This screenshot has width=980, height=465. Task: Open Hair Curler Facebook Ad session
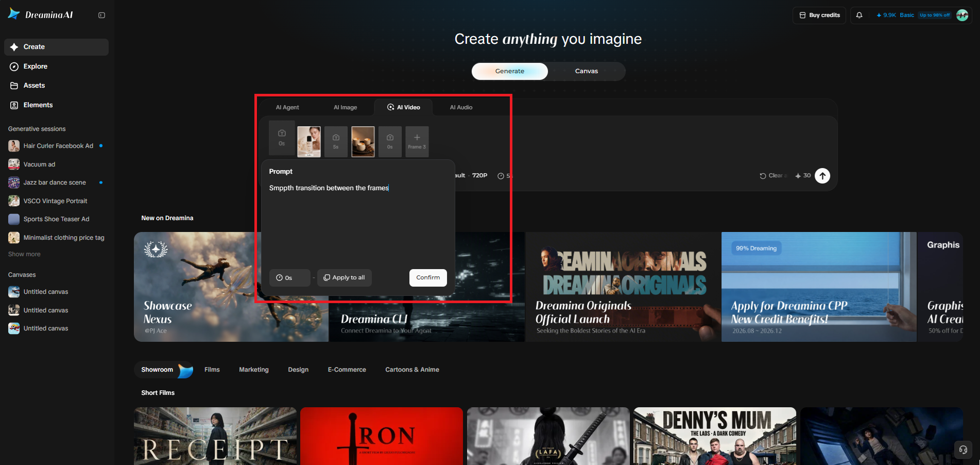[x=56, y=146]
